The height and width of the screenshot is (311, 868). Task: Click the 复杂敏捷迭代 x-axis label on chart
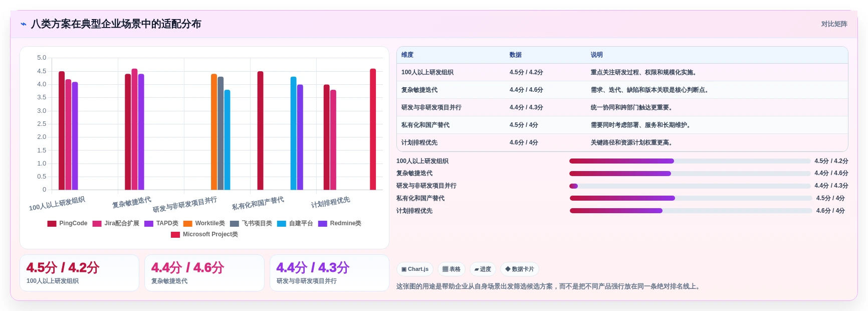click(132, 203)
